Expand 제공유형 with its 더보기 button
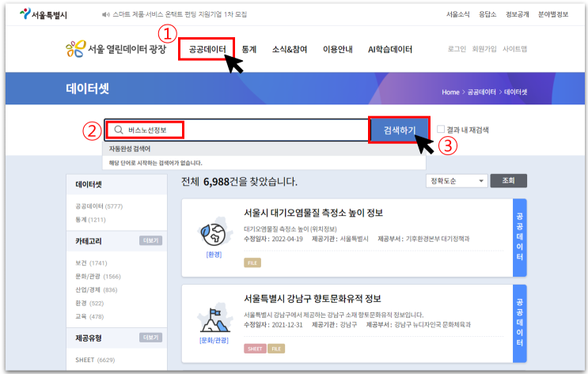588x374 pixels. (x=150, y=338)
